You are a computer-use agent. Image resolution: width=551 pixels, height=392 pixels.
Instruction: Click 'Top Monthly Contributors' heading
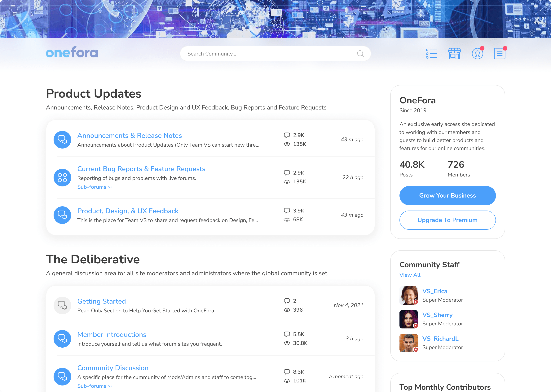445,387
